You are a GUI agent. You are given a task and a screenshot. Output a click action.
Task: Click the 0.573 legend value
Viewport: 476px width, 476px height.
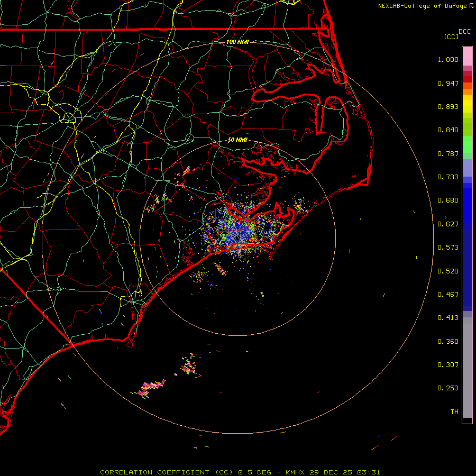tap(448, 248)
